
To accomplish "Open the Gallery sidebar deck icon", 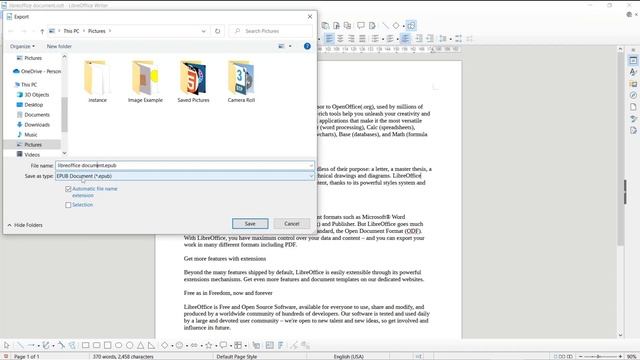I will 633,84.
